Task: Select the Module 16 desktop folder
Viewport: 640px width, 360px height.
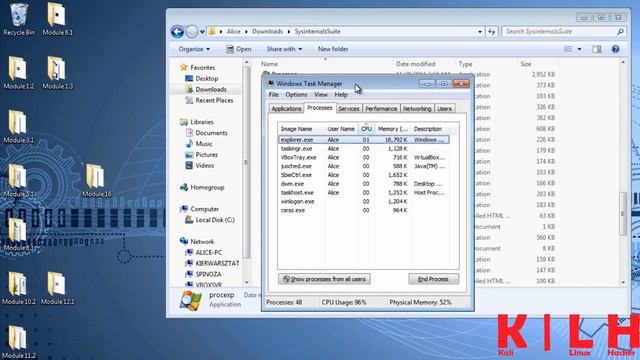Action: click(96, 180)
